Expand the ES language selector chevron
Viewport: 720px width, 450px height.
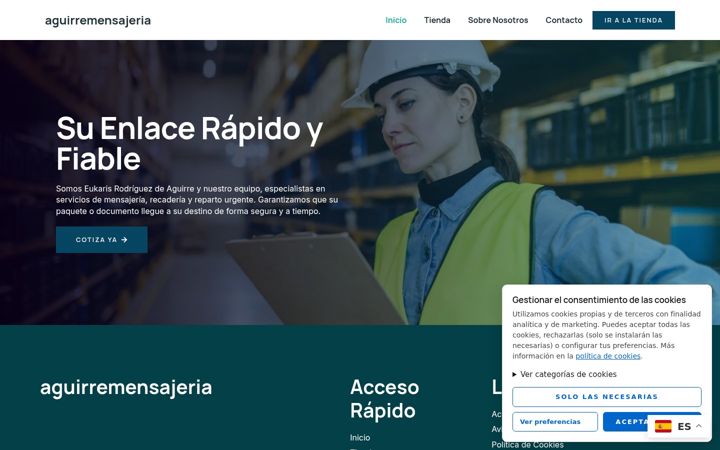(698, 426)
